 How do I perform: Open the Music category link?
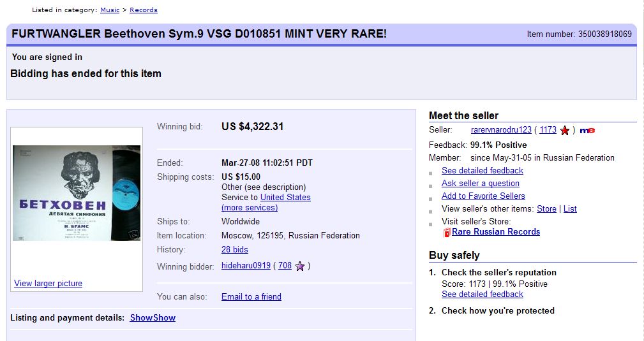[110, 10]
